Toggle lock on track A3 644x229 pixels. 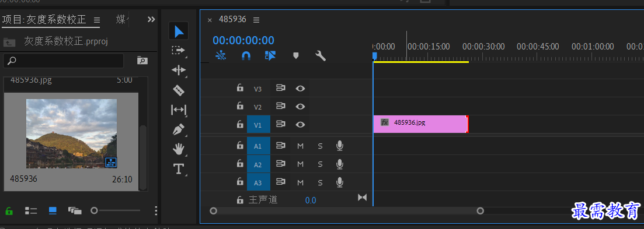click(240, 181)
